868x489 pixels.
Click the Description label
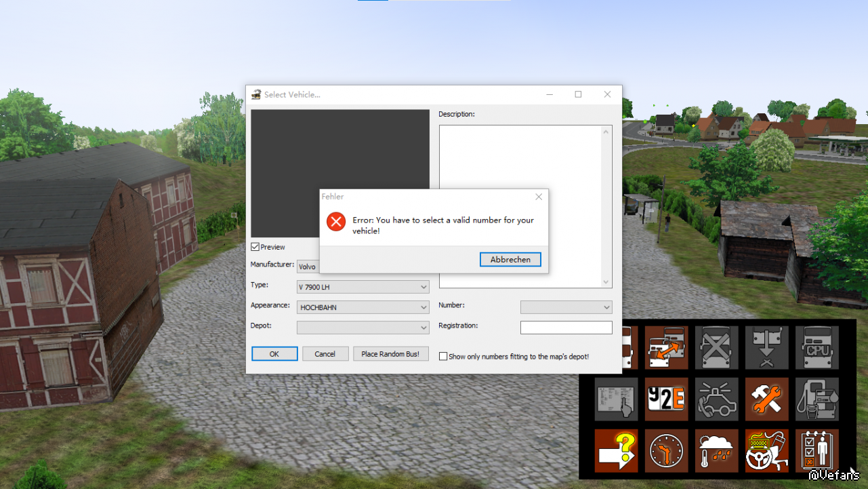tap(457, 114)
